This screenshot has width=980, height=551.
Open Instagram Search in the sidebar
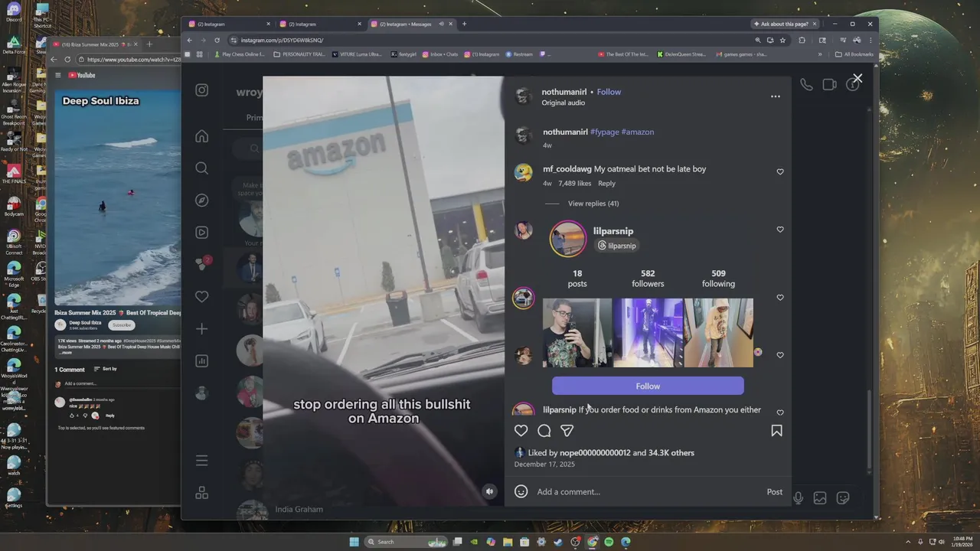click(201, 168)
